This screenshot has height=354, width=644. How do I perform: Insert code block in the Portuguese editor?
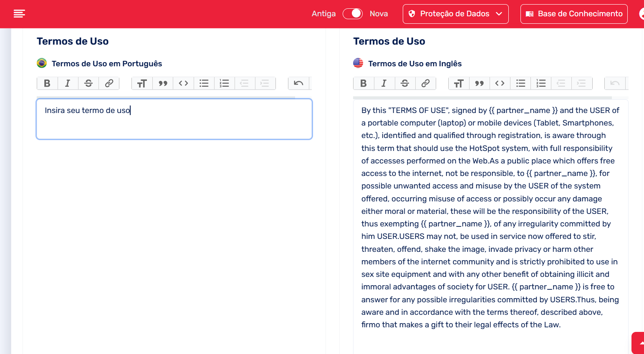coord(183,83)
